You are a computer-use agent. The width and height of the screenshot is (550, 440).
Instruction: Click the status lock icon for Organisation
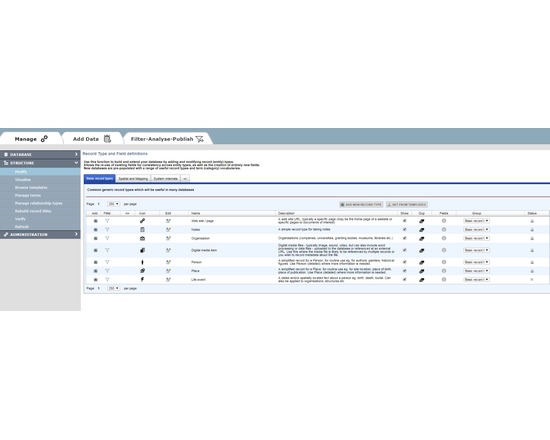point(532,238)
